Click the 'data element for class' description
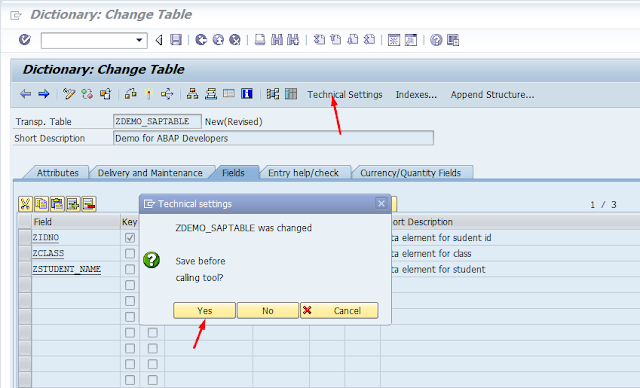The width and height of the screenshot is (640, 388). point(431,253)
